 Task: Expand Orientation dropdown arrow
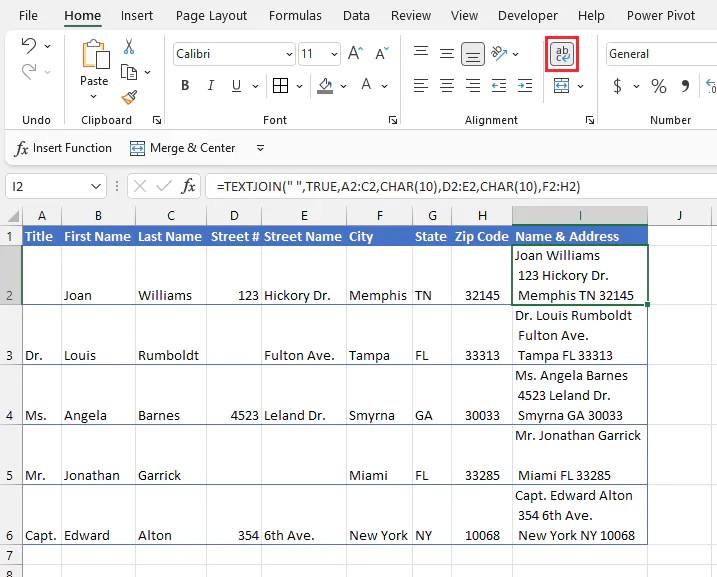[x=515, y=54]
